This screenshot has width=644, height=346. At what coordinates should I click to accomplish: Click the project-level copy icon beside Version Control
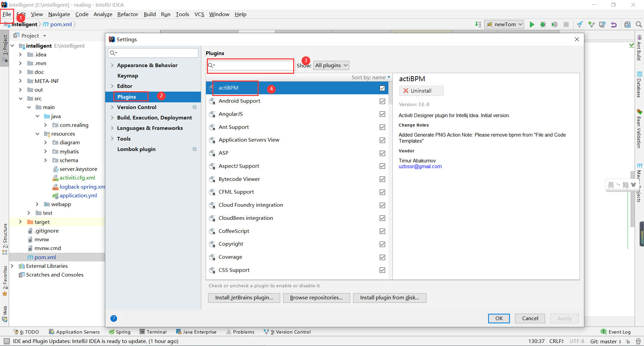click(x=195, y=107)
